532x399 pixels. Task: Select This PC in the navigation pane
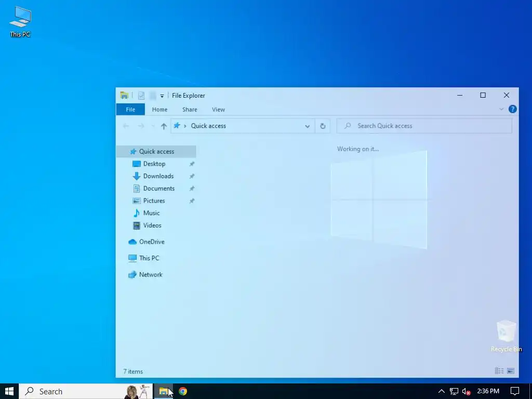[149, 258]
